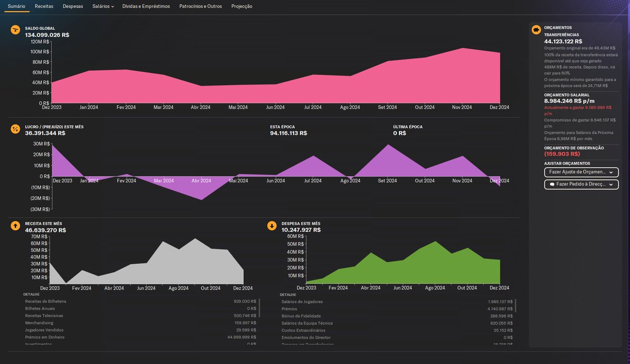Open Patrocínios e Outros tab
630x364 pixels.
coord(201,6)
